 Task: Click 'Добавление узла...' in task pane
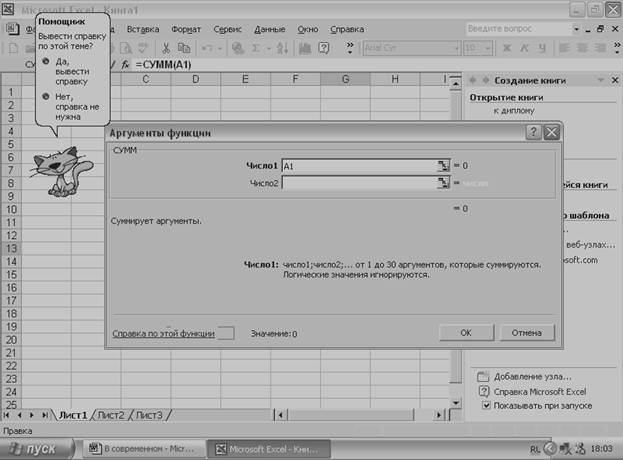click(532, 377)
